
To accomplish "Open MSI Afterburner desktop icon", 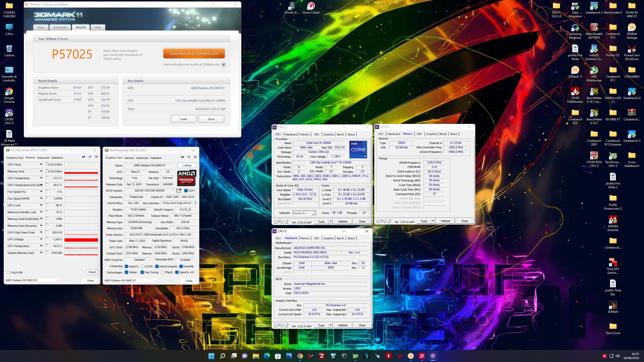I will point(594,74).
